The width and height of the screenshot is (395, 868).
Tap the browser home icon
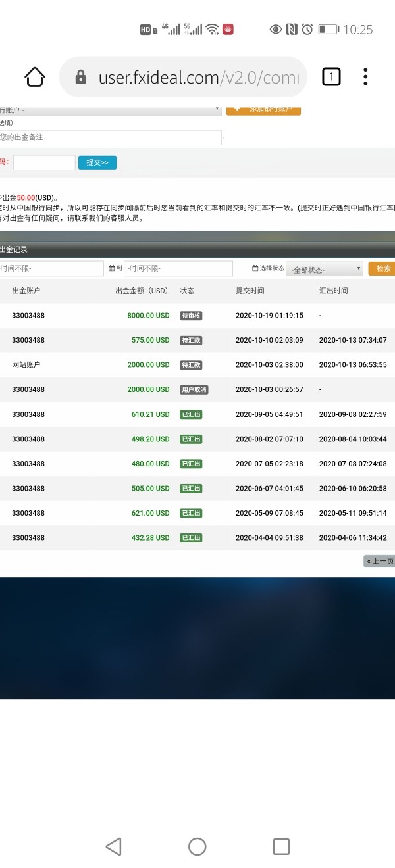[x=35, y=77]
